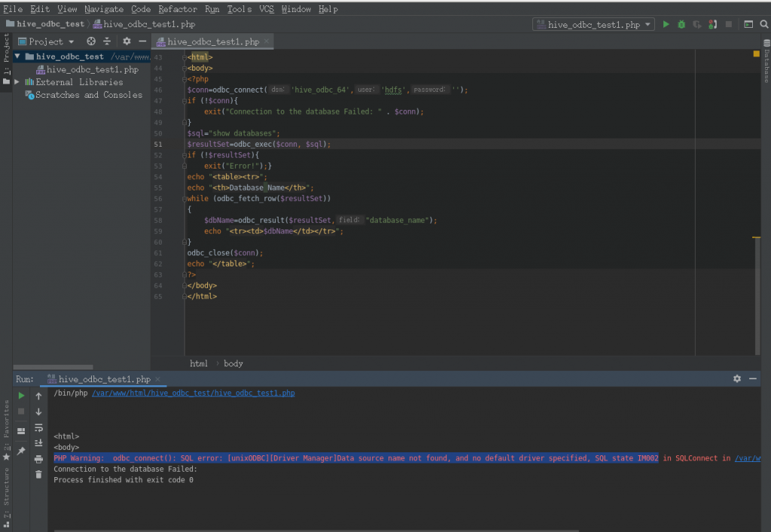Select hive_odbc_test1.php in the project tree
Viewport: 771px width, 532px height.
[92, 69]
